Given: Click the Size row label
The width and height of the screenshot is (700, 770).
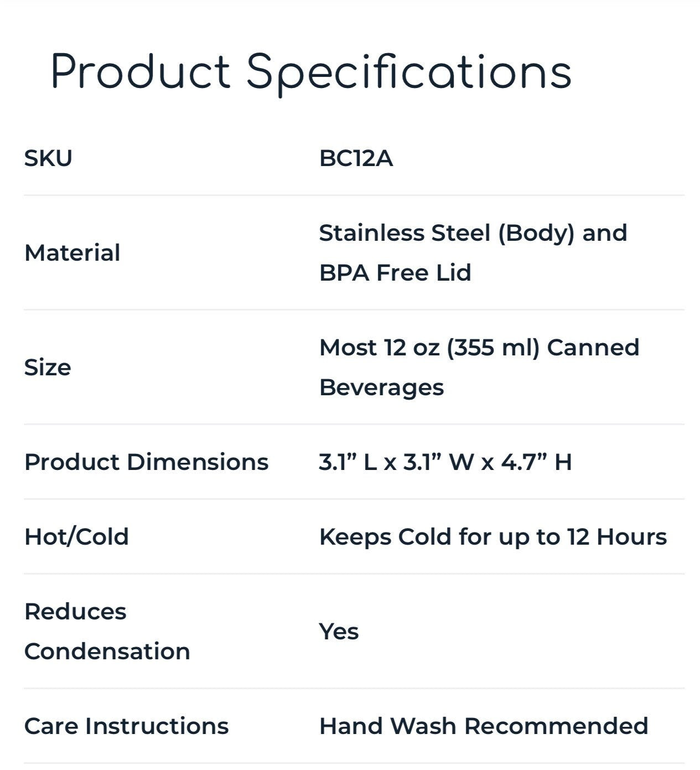Looking at the screenshot, I should tap(48, 368).
